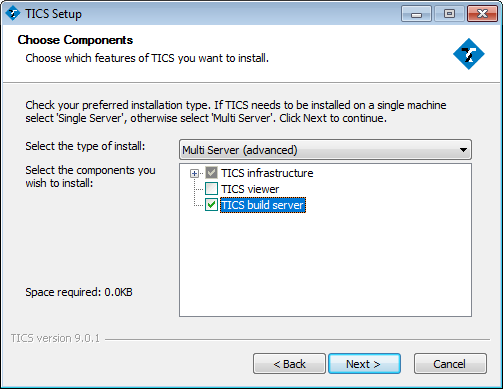Image resolution: width=503 pixels, height=389 pixels.
Task: Click empty area of components list
Action: tap(325, 263)
